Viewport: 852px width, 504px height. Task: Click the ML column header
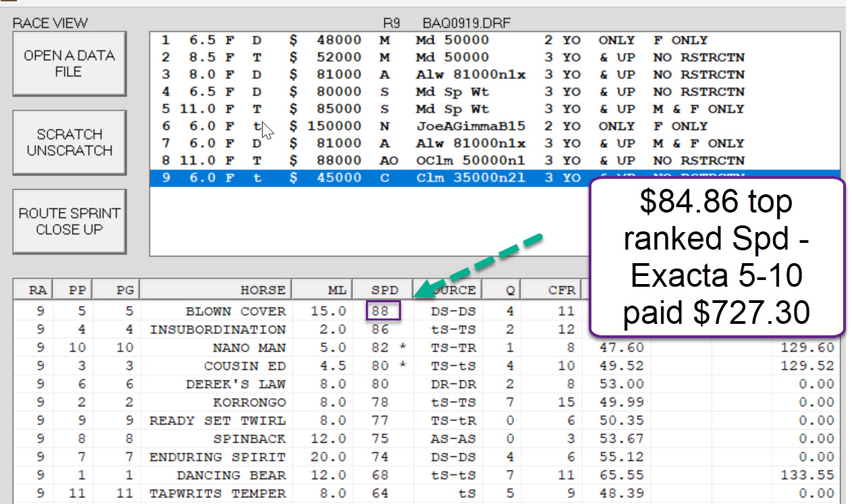point(322,290)
